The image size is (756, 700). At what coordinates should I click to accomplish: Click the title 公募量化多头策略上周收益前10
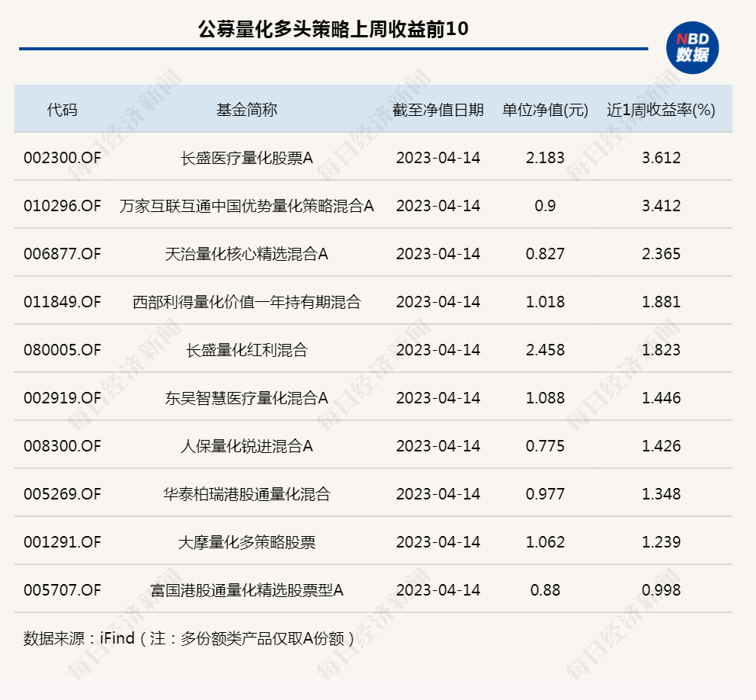pyautogui.click(x=333, y=29)
